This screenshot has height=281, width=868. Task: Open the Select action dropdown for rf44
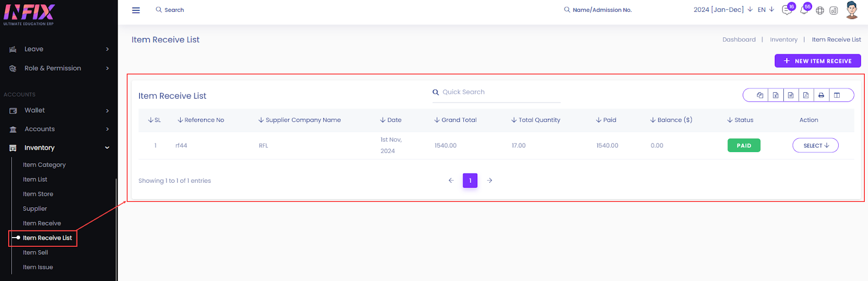(815, 145)
